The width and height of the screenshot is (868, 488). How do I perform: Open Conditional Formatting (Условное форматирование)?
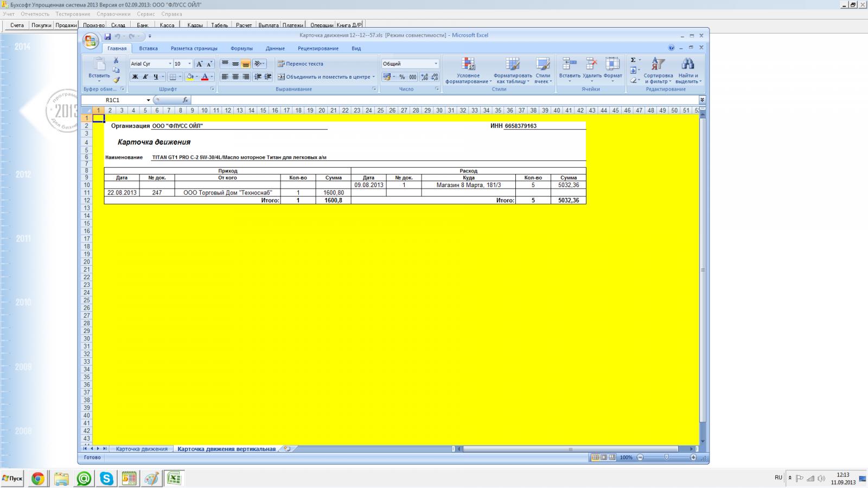[x=468, y=71]
